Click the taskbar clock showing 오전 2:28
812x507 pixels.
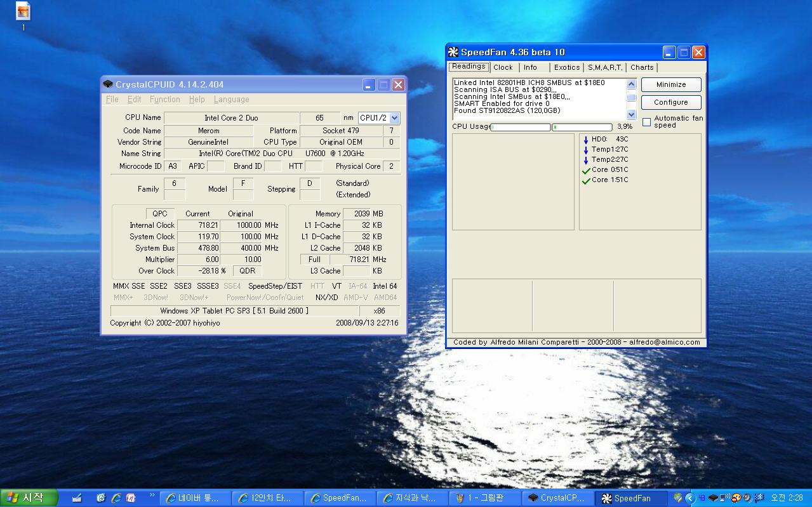coord(787,498)
